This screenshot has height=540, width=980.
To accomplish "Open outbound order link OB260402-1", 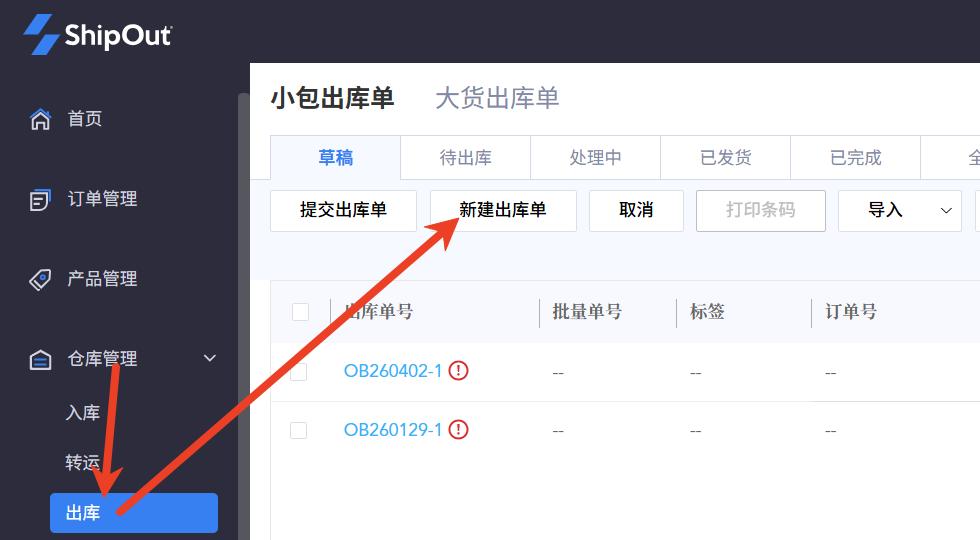I will (392, 371).
